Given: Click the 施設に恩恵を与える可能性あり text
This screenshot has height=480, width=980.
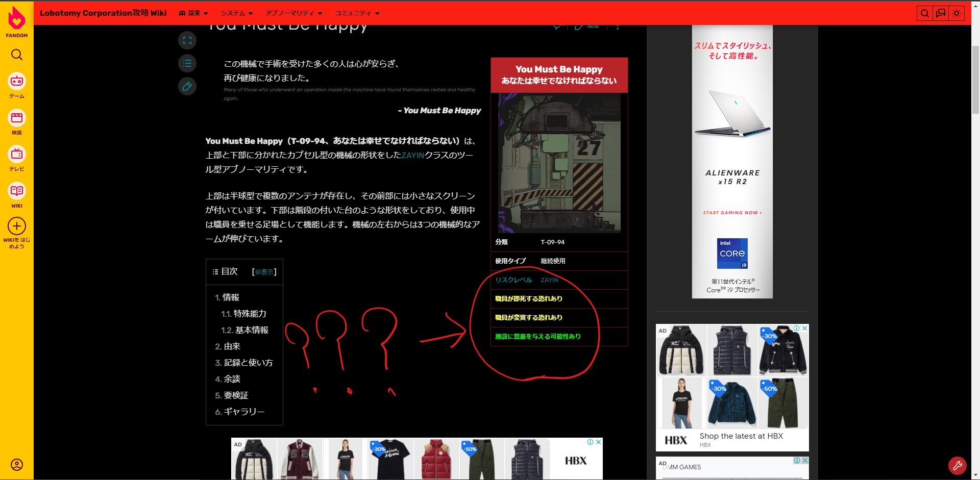Looking at the screenshot, I should (538, 337).
